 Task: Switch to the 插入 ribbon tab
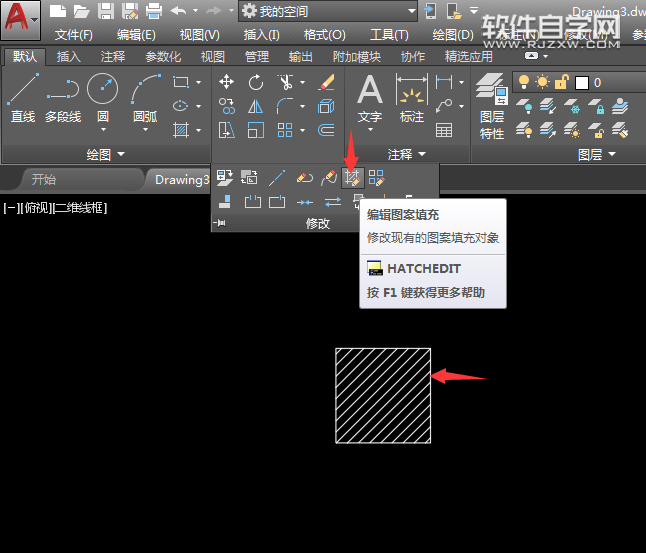click(69, 57)
